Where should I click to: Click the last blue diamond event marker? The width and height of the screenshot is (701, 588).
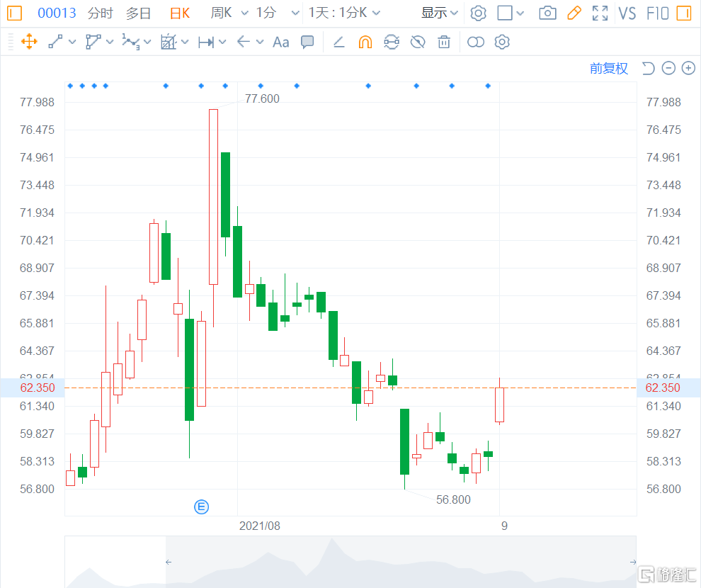point(488,86)
